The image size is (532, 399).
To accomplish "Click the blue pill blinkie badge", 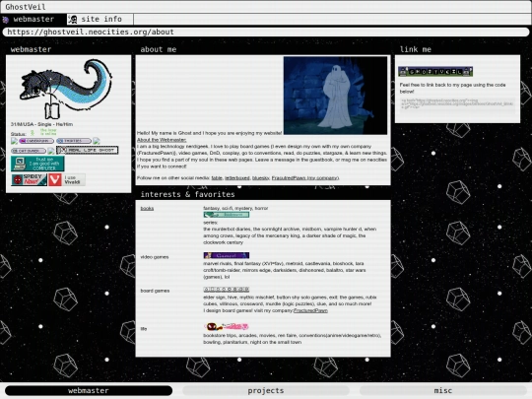I will (x=74, y=141).
